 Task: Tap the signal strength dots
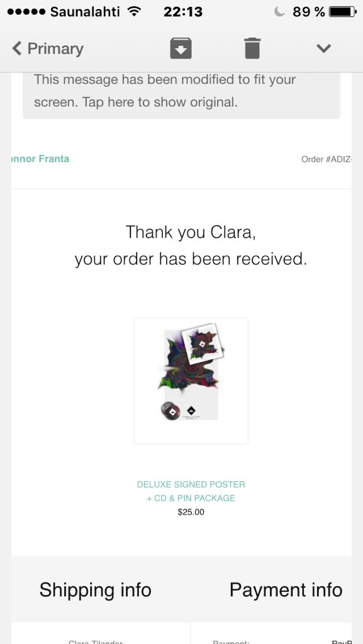pos(26,12)
